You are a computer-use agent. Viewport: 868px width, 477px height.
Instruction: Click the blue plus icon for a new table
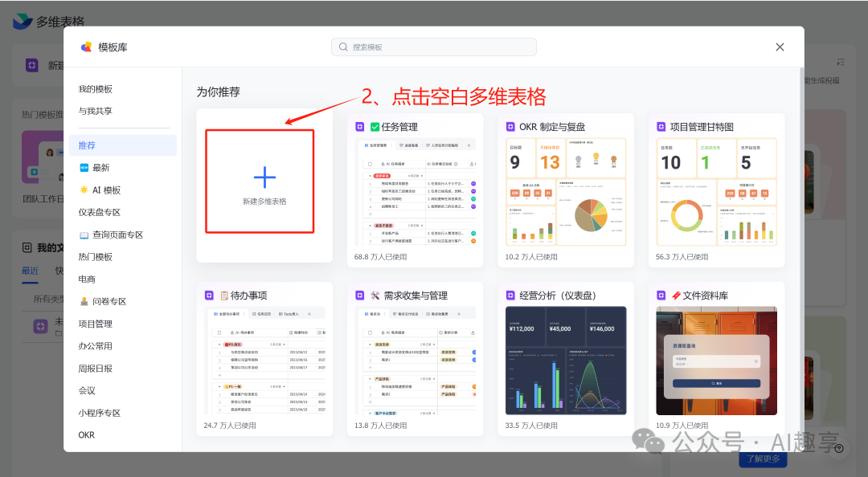[264, 177]
